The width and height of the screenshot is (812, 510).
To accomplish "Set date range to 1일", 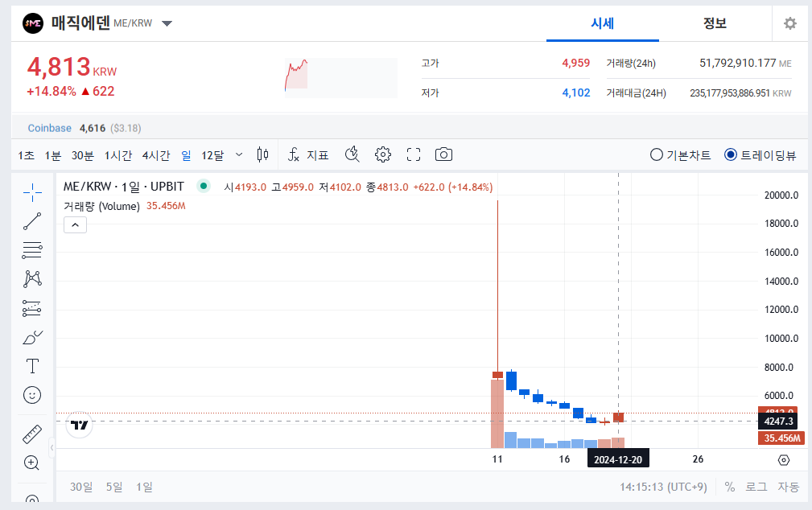I will pyautogui.click(x=144, y=487).
